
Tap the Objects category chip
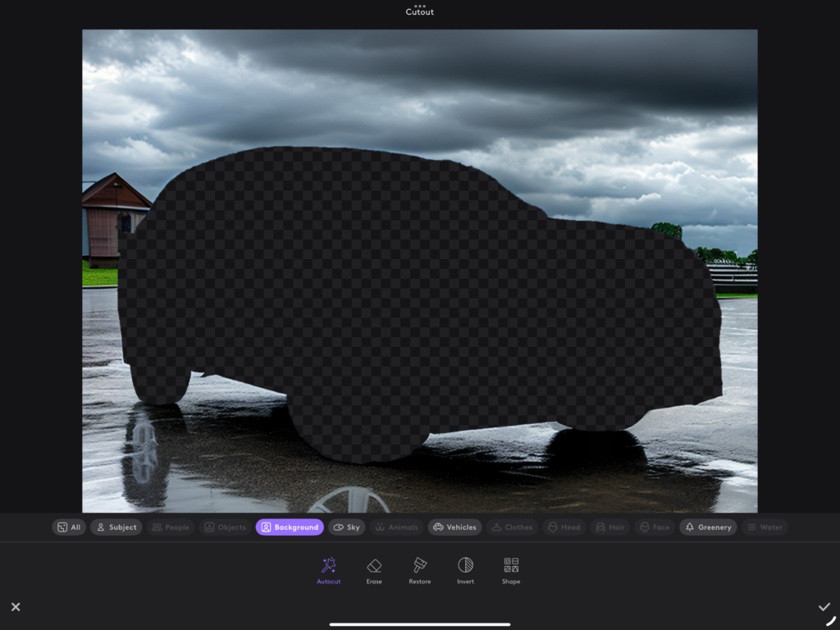point(225,527)
